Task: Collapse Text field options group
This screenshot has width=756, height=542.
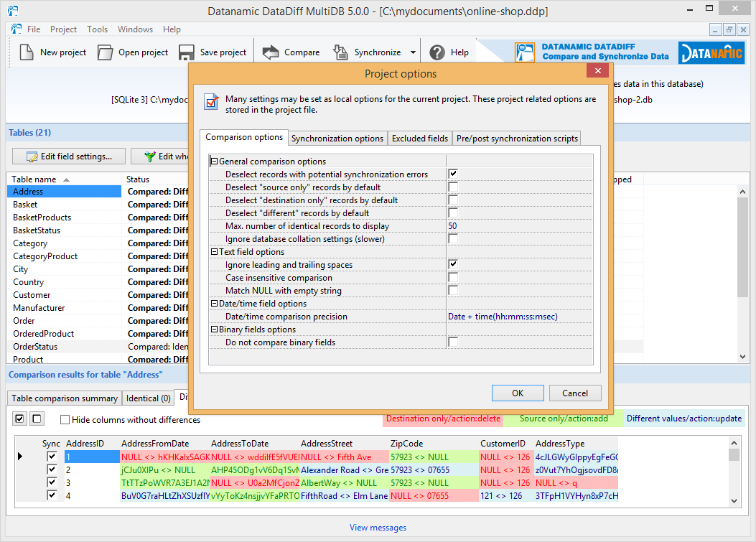Action: [215, 252]
